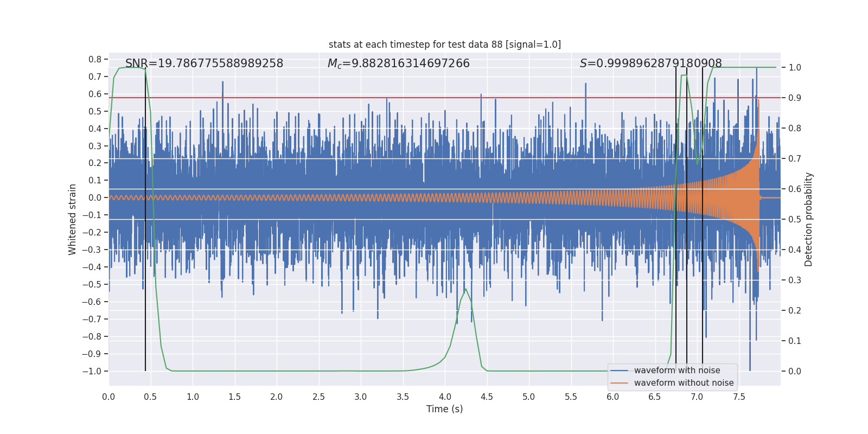Screen dimensions: 868x434
Task: Click the x-axis tick label 7.5
Action: 739,397
